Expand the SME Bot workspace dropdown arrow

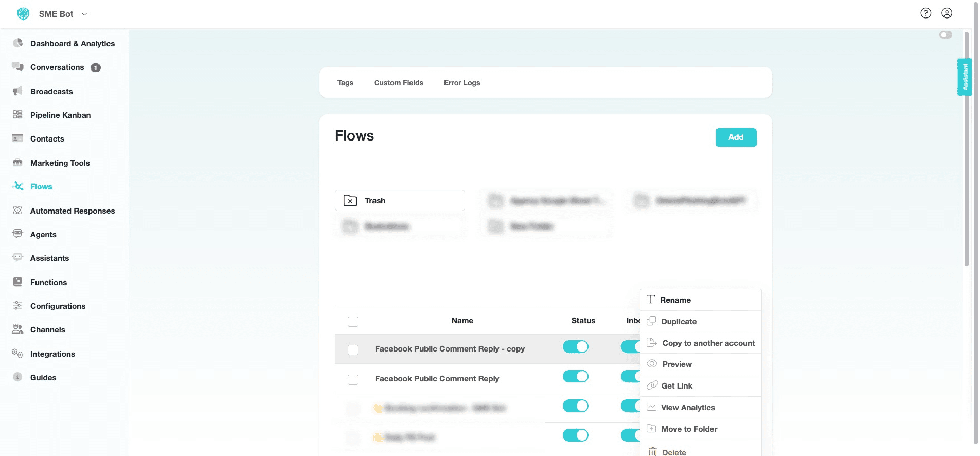coord(84,14)
